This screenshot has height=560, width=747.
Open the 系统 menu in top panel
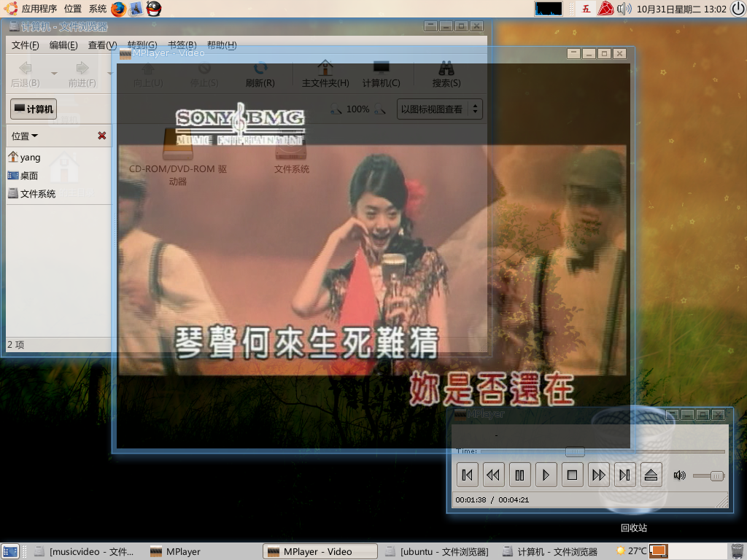[x=98, y=9]
